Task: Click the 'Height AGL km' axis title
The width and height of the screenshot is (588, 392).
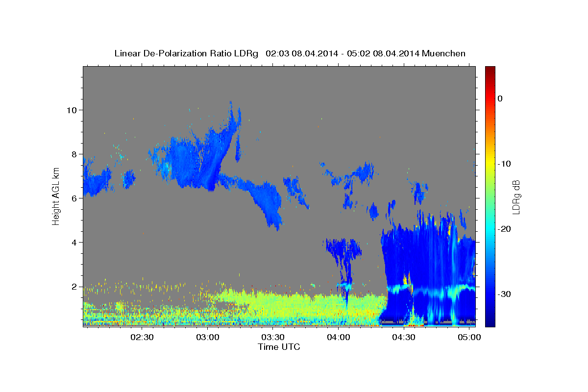Action: [56, 196]
